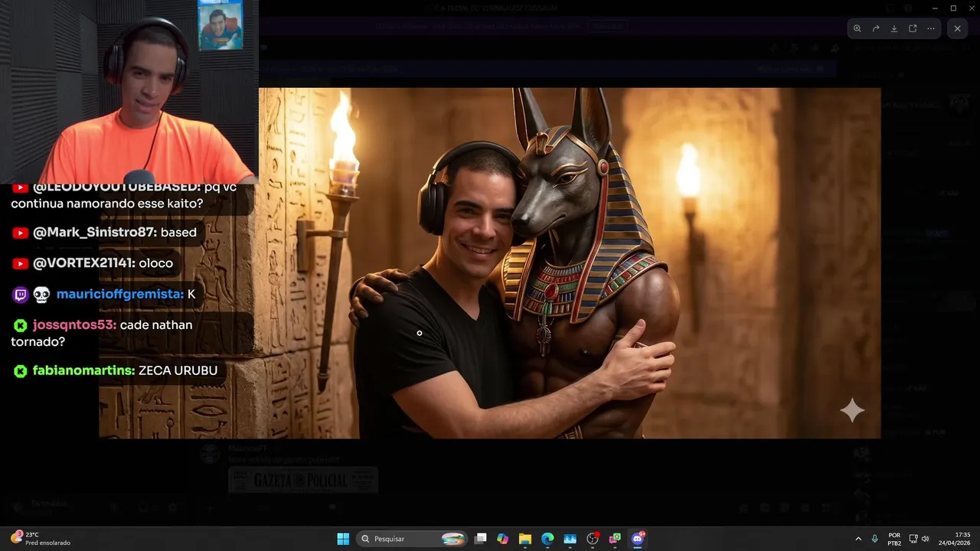Click the webcam feed of the streamer
980x551 pixels.
pos(129,92)
